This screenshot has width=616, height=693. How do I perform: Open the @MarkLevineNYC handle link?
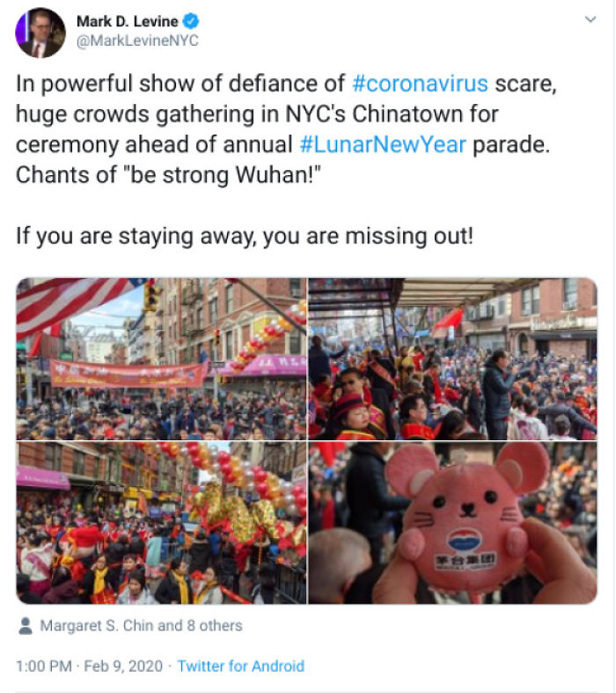pos(137,41)
